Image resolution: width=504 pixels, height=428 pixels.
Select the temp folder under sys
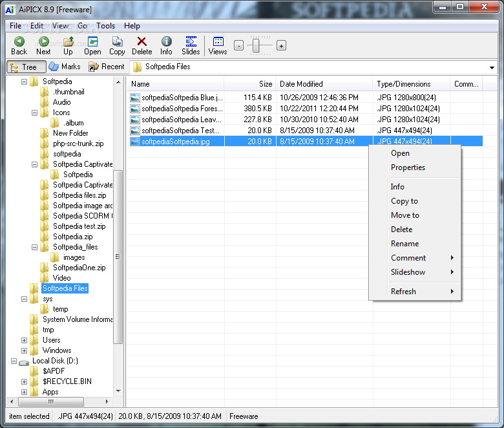[61, 309]
